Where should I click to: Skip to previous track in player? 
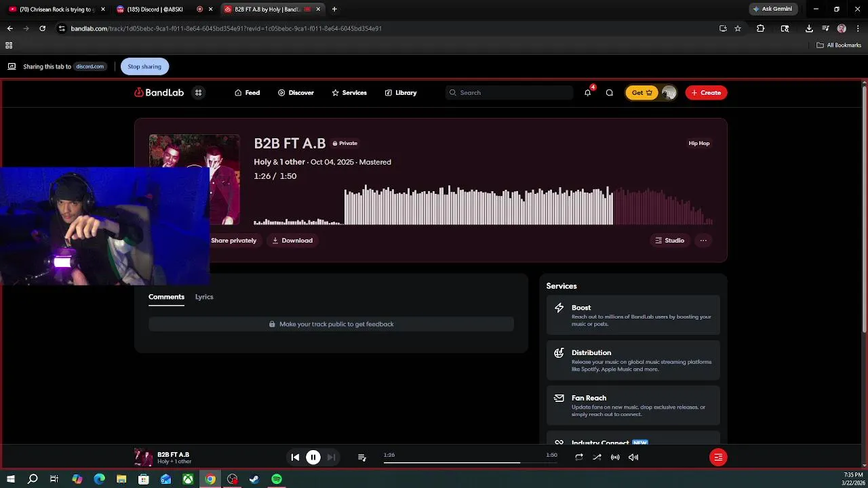tap(295, 457)
